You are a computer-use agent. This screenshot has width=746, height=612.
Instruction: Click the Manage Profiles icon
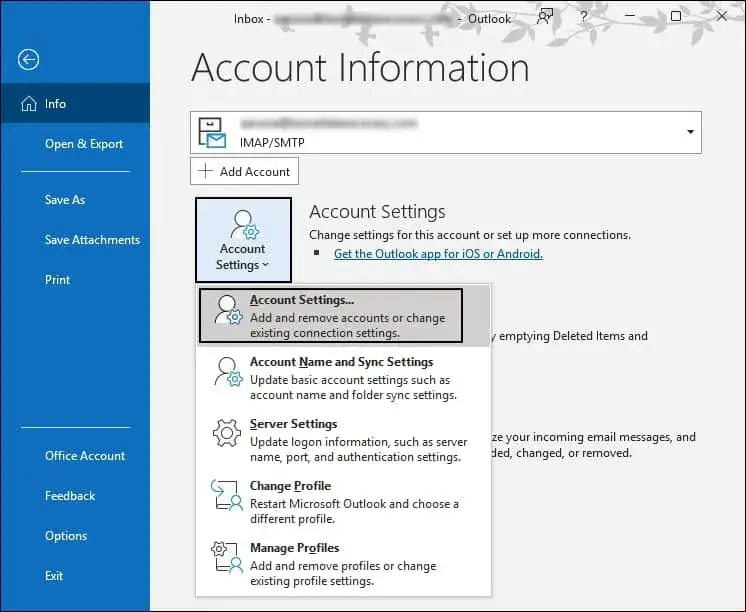point(226,557)
